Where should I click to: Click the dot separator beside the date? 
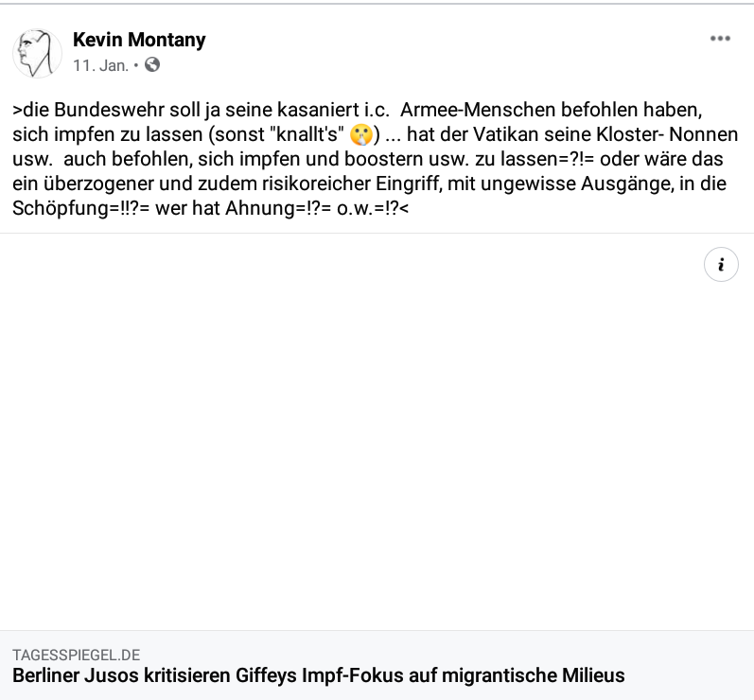click(x=136, y=65)
